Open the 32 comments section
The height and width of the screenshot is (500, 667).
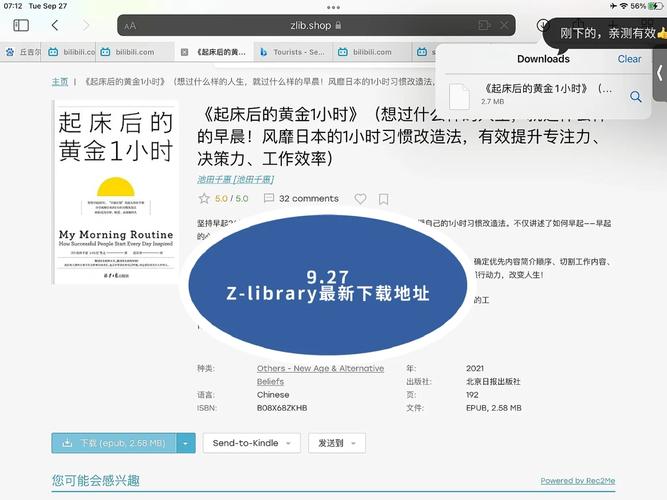pyautogui.click(x=302, y=199)
